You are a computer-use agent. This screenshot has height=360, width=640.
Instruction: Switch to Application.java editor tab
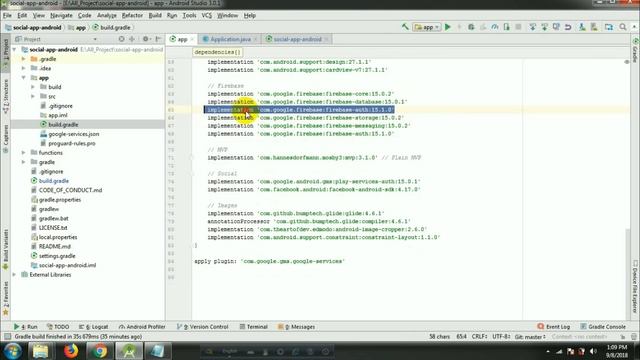230,39
